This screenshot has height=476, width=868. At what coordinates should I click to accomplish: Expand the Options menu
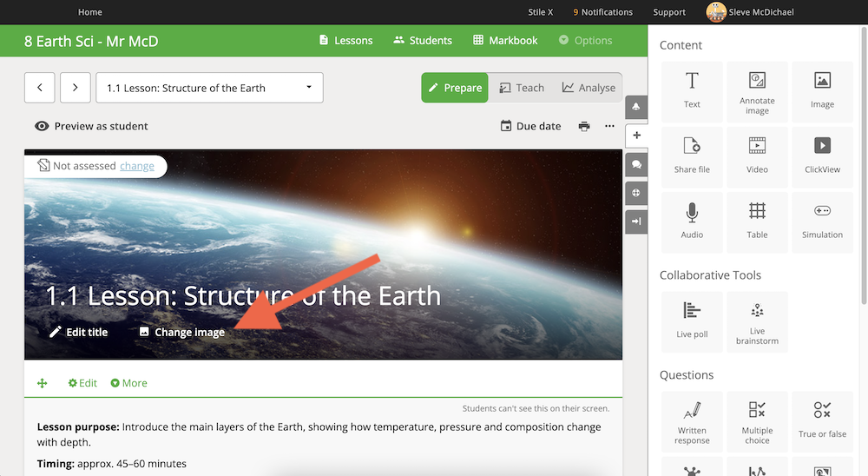[x=585, y=41]
